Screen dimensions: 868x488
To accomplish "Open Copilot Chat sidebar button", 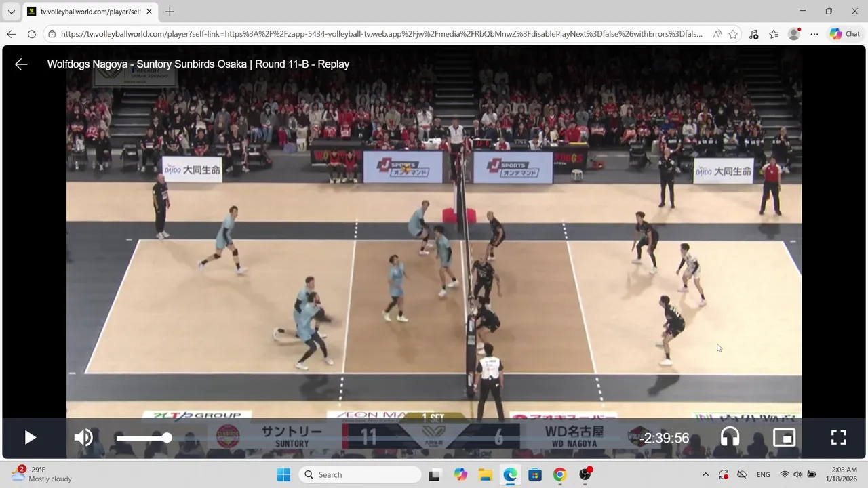I will tap(845, 34).
